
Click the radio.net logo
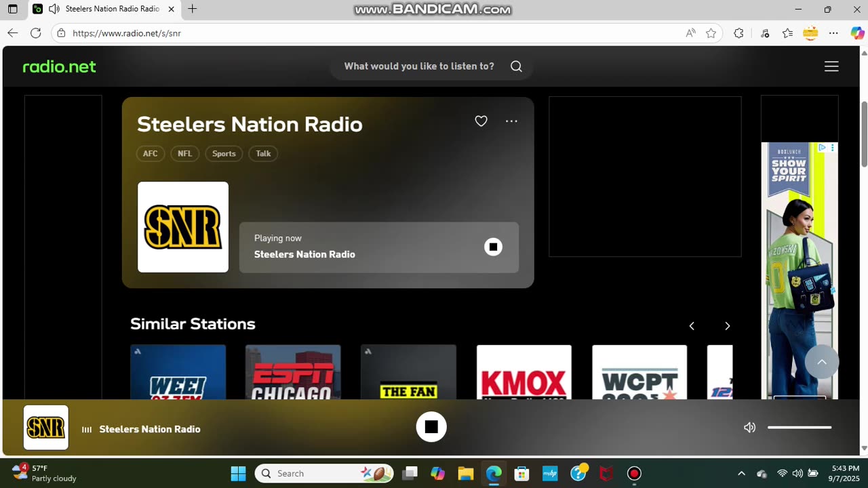coord(60,66)
